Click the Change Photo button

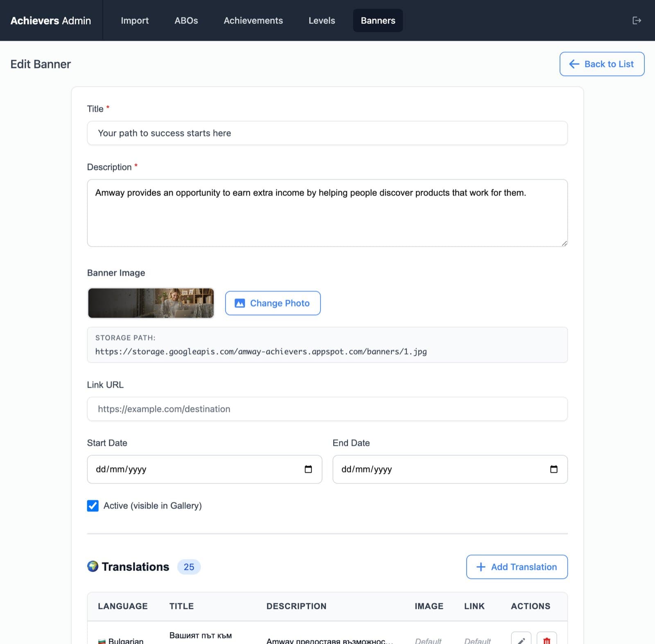tap(273, 303)
